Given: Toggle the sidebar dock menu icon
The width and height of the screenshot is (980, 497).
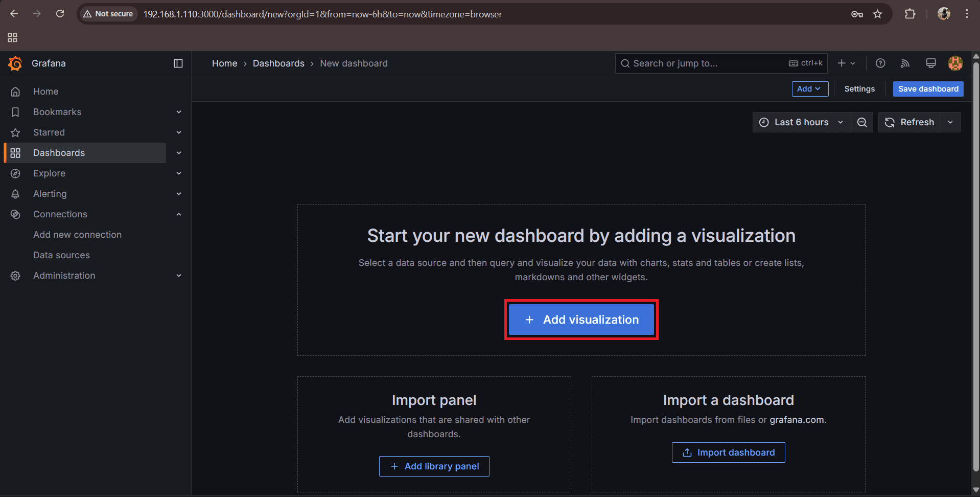Looking at the screenshot, I should pos(178,63).
